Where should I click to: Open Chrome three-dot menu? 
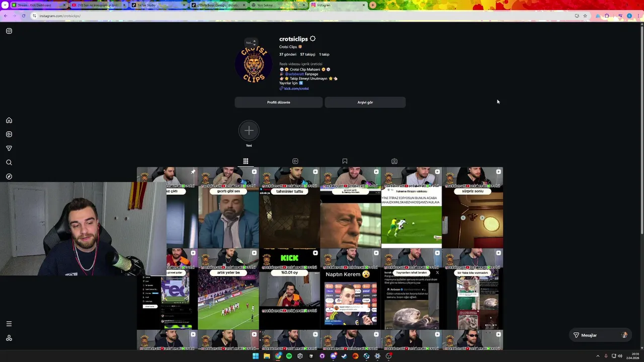(x=638, y=16)
